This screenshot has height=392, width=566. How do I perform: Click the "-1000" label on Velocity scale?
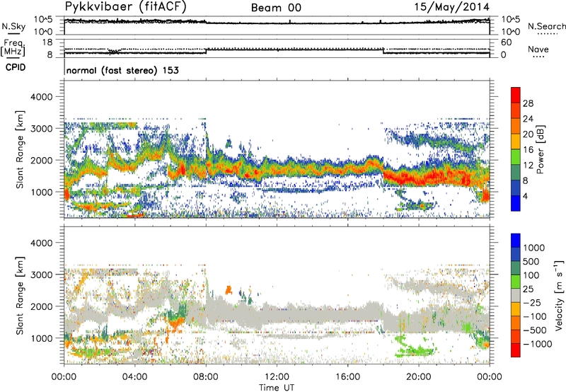[537, 344]
